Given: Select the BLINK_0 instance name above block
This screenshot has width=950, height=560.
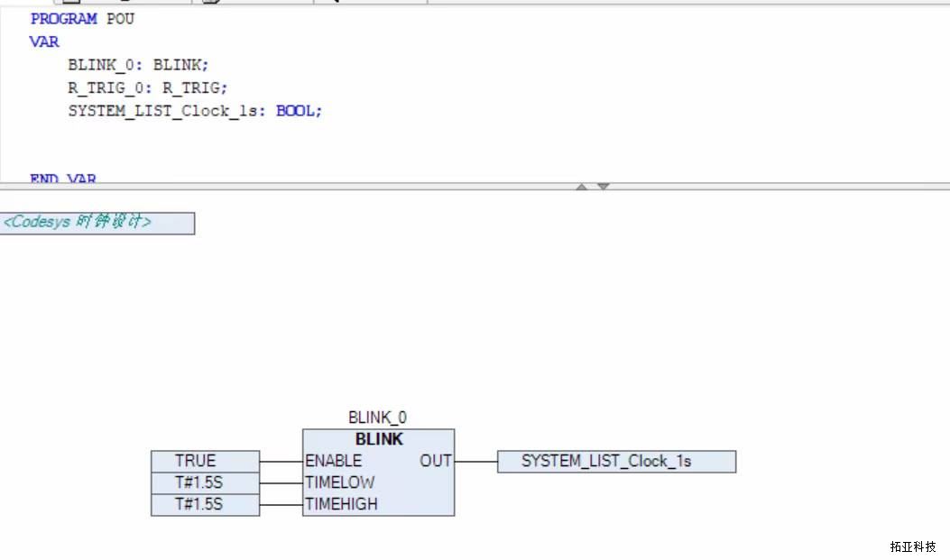Looking at the screenshot, I should point(377,418).
